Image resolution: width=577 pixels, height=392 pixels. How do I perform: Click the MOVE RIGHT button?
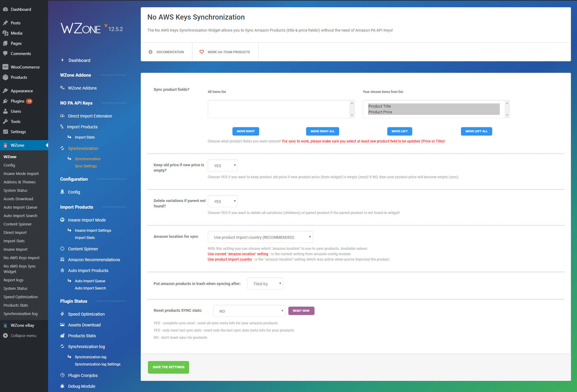click(x=246, y=131)
